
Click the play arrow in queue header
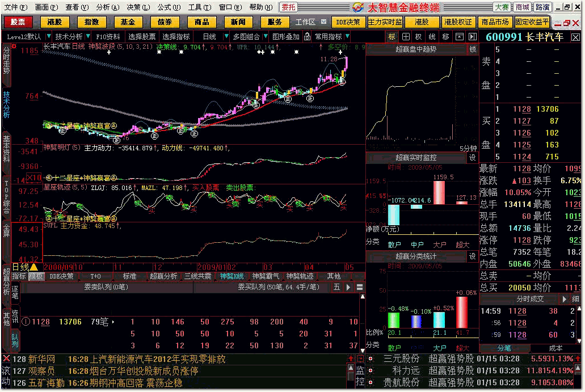[x=348, y=287]
